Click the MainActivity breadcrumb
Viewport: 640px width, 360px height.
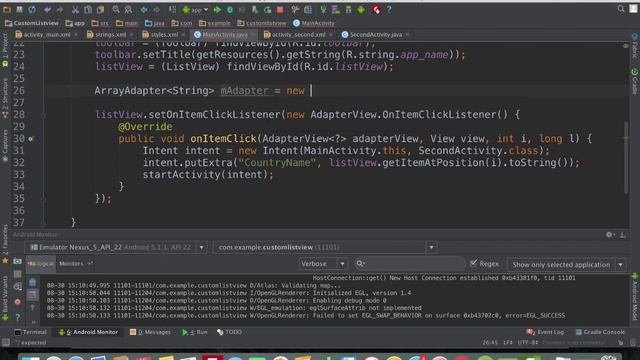[314, 23]
